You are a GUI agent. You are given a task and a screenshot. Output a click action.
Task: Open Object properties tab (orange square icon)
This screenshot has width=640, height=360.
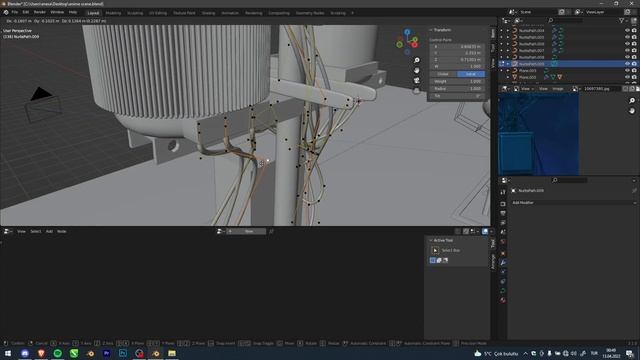coord(503,253)
